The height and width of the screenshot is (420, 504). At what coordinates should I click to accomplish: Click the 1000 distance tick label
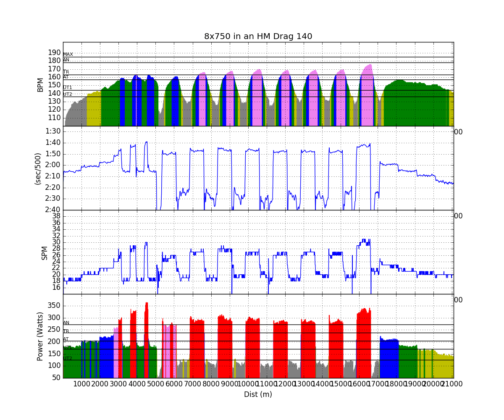[81, 384]
